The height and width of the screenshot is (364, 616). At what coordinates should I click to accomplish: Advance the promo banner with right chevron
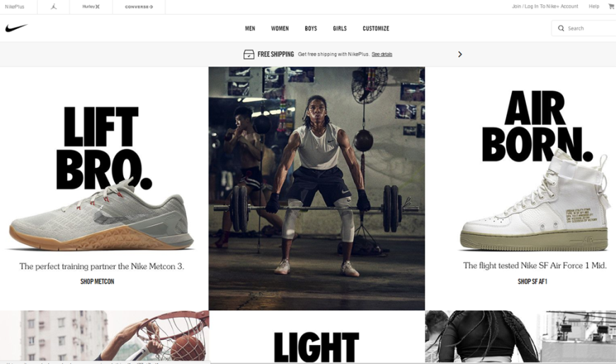tap(460, 55)
